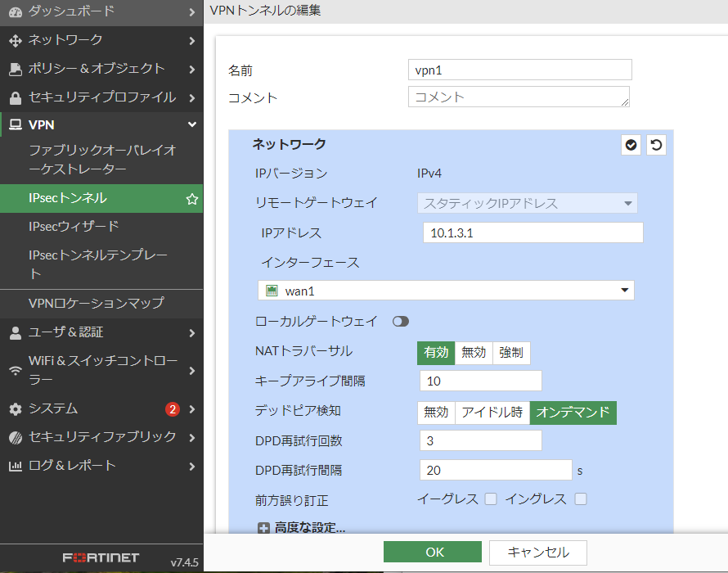Viewport: 728px width, 573px height.
Task: Click the dashboard gauge icon
Action: coord(16,12)
